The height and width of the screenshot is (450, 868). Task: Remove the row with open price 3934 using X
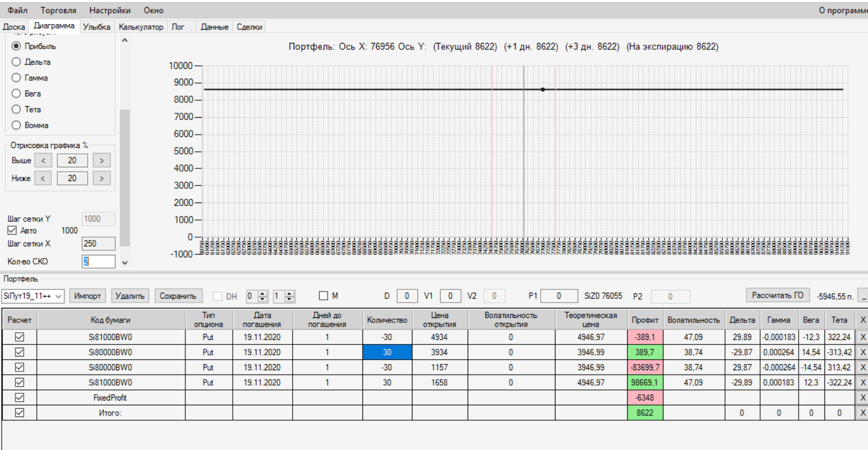coord(862,352)
